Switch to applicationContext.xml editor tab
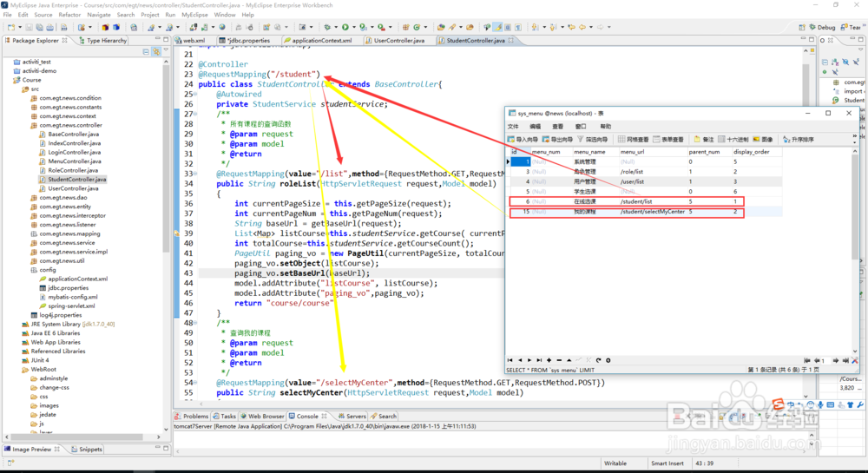The image size is (868, 473). (318, 41)
